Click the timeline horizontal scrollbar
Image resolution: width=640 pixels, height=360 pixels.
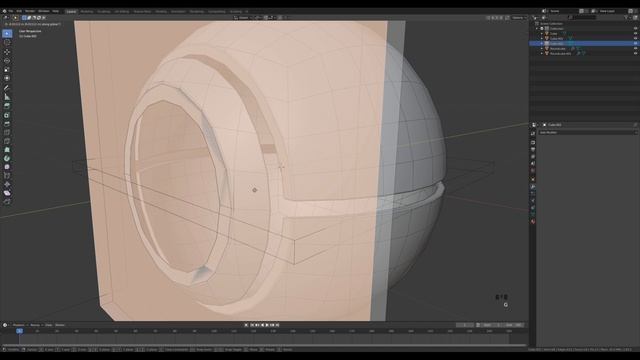(x=264, y=345)
